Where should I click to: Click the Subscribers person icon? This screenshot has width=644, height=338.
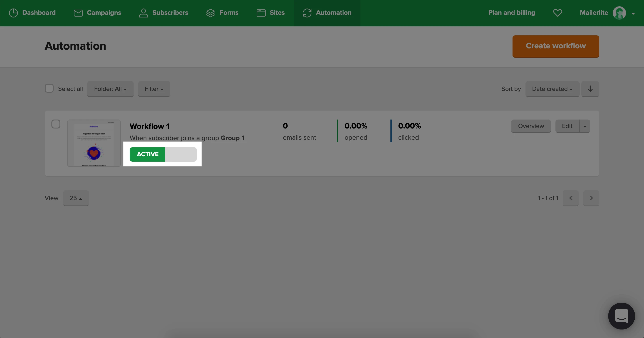(143, 13)
